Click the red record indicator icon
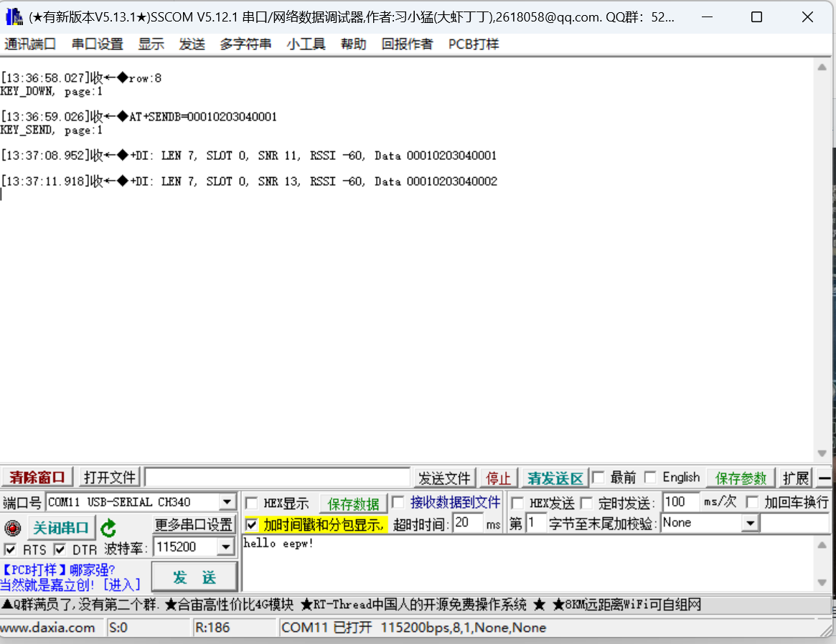Viewport: 836px width, 644px height. [13, 528]
